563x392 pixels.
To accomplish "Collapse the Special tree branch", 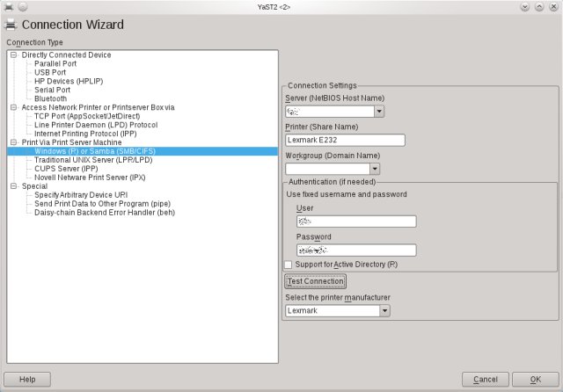I will [x=13, y=186].
